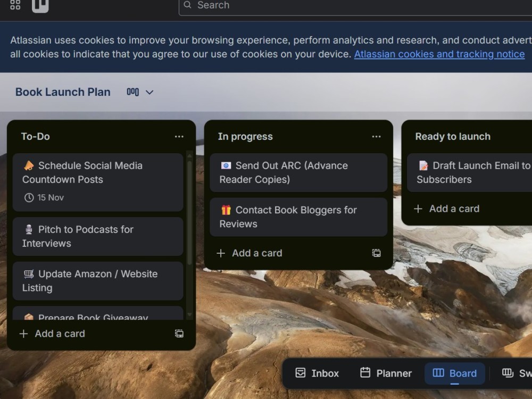
Task: Click In progress create from template icon
Action: point(376,253)
